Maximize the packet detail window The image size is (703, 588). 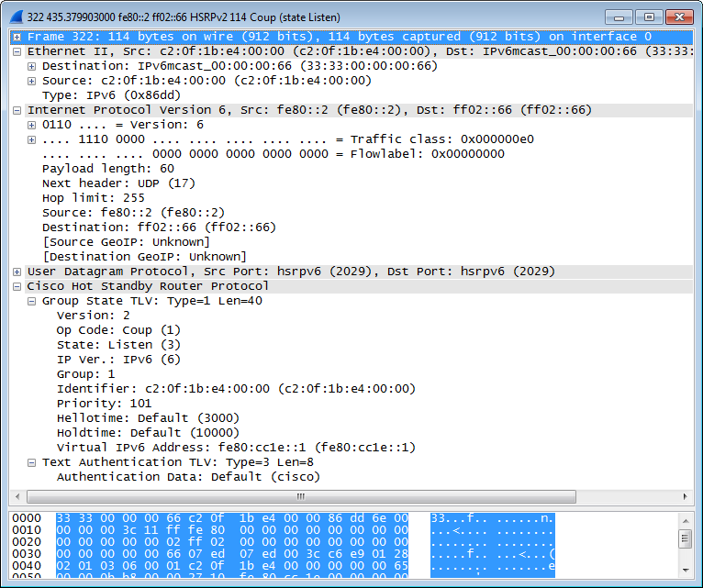click(649, 17)
